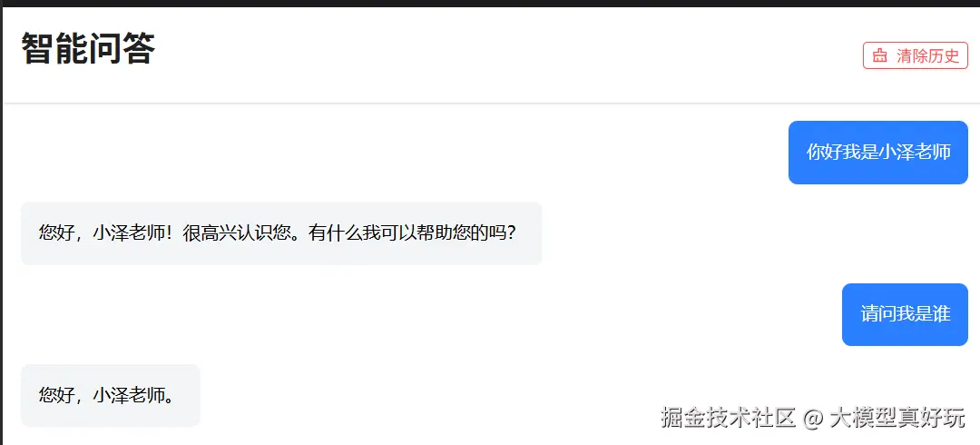Select the blue 你好我是小泽老师 message bubble

click(x=878, y=152)
